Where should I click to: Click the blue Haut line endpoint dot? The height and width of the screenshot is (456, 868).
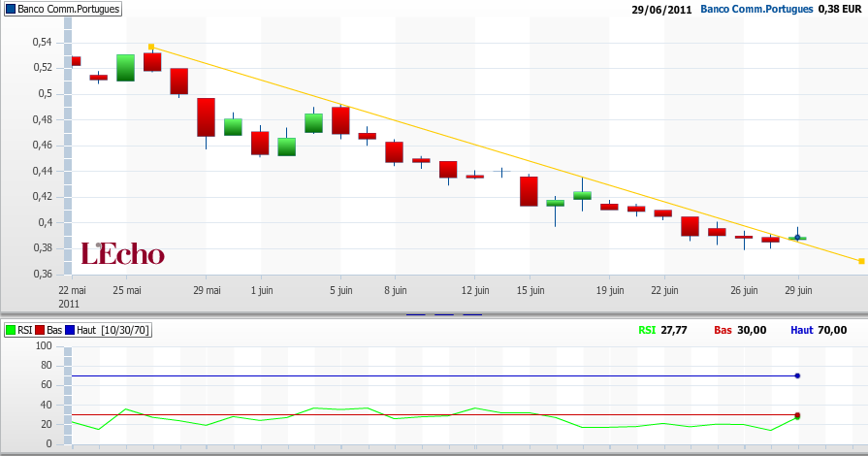(x=798, y=375)
